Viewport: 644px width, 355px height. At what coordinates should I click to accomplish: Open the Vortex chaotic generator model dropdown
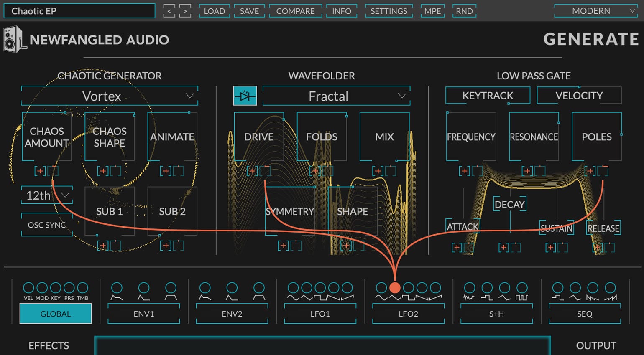click(x=109, y=96)
